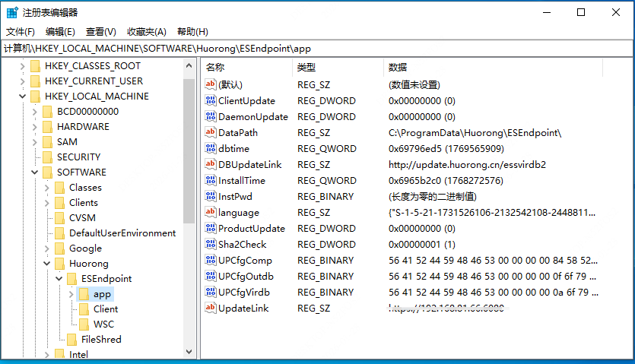
Task: Click the icon beside UPCfgComp
Action: 210,260
